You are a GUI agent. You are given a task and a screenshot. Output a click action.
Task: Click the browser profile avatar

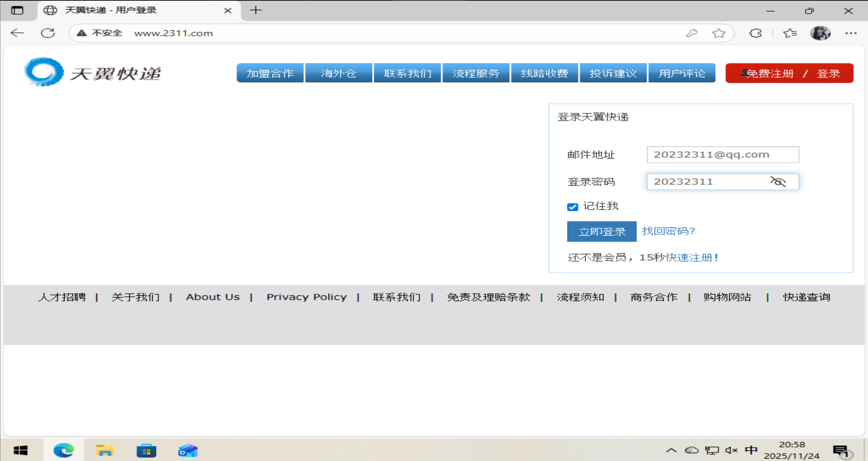pyautogui.click(x=820, y=33)
